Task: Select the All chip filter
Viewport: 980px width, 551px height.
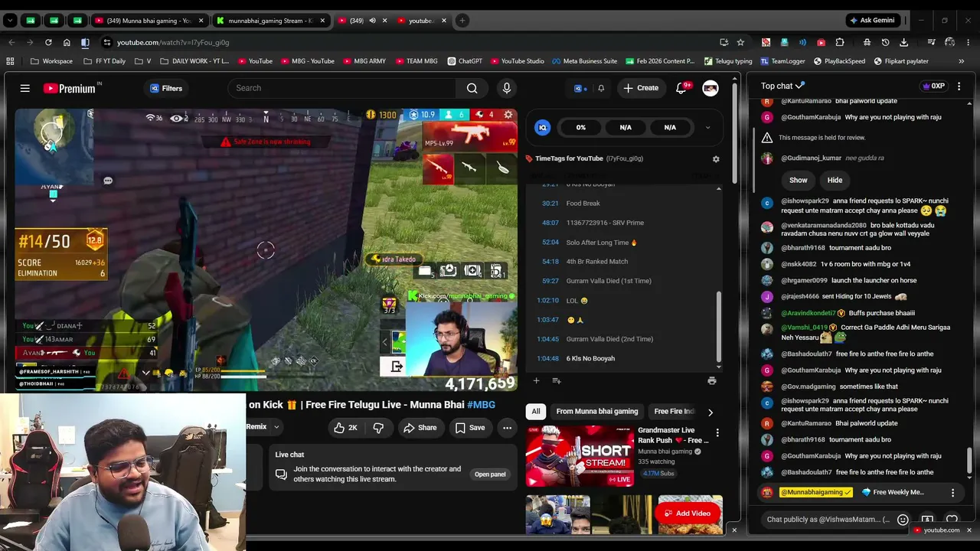Action: 536,412
